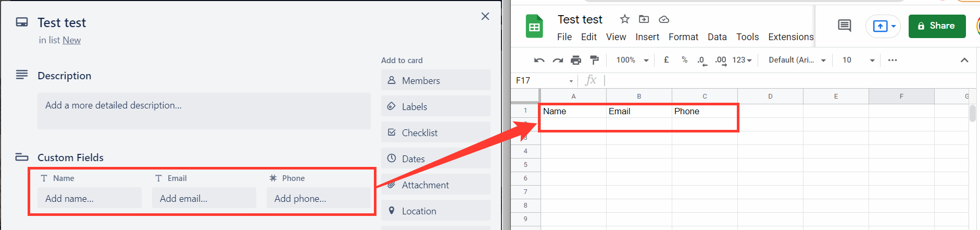Click the Custom Fields heading
Viewport: 980px width, 230px height.
click(x=70, y=158)
